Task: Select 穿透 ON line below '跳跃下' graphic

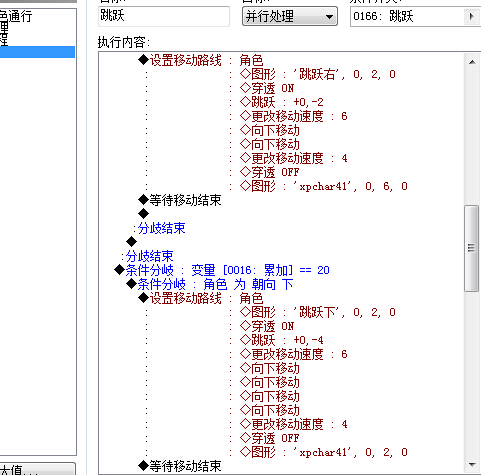Action: click(267, 326)
